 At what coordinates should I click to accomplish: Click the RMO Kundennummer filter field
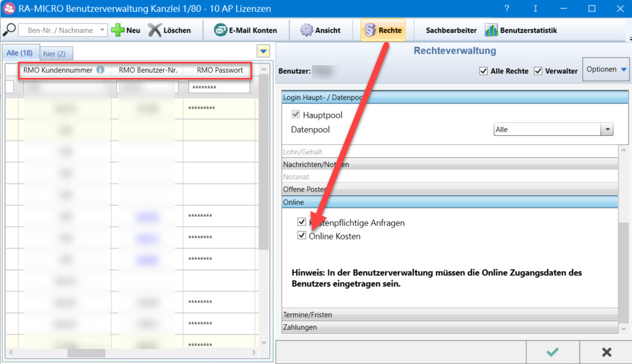pos(66,87)
